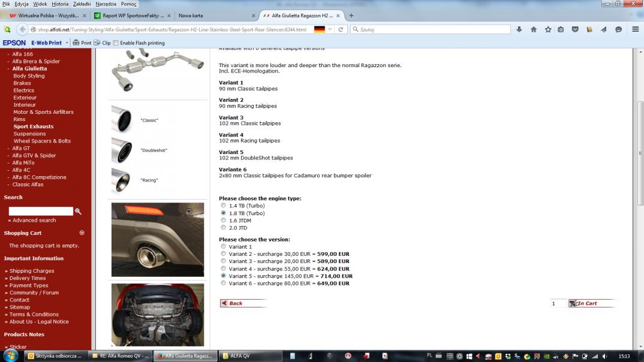Select 1.8 TB (Turbo) engine type
The height and width of the screenshot is (362, 644).
point(224,213)
